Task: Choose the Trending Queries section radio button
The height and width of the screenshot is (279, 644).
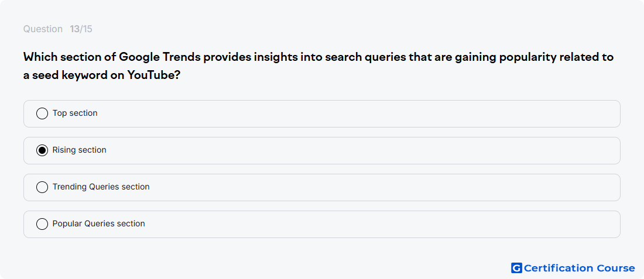Action: coord(42,187)
